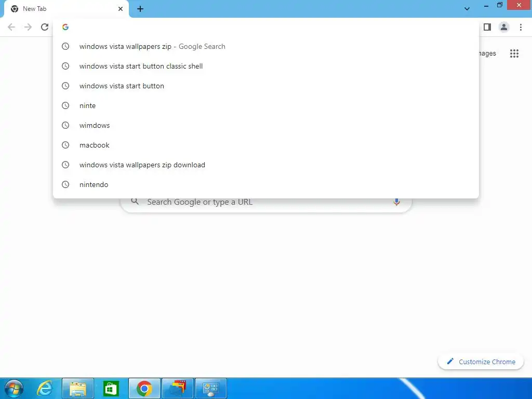
Task: Click the magnifier icon in the search box
Action: (135, 202)
